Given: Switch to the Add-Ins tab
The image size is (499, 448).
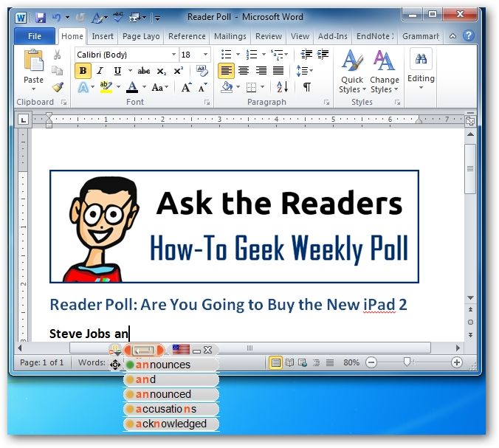Looking at the screenshot, I should (x=333, y=36).
